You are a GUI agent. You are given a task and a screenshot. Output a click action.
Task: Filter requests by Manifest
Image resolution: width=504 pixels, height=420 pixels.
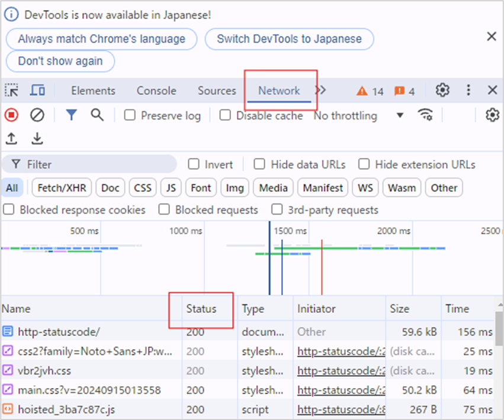click(323, 188)
